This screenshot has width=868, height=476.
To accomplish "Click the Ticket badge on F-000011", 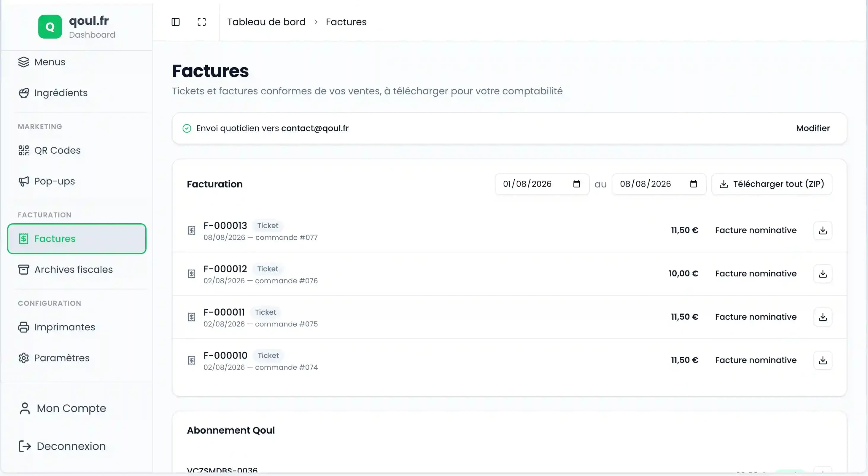I will tap(266, 312).
